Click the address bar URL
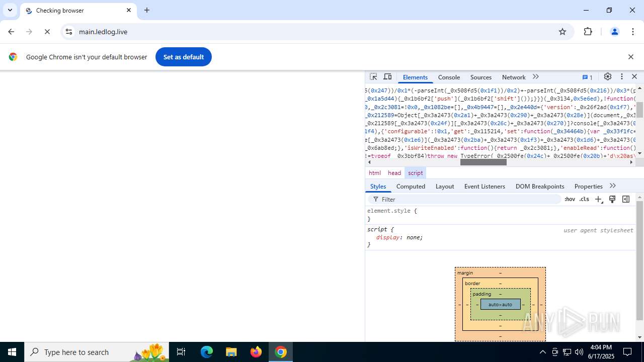Viewport: 644px width, 362px height. [103, 32]
